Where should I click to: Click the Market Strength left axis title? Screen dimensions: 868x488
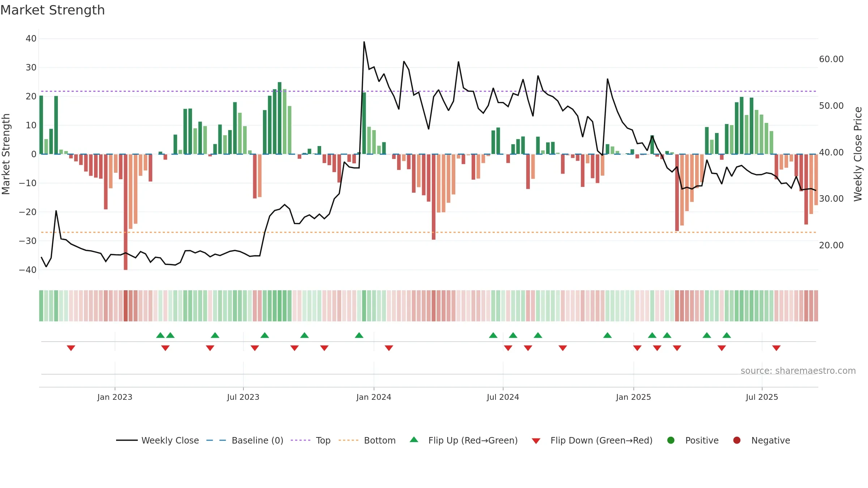click(x=6, y=154)
